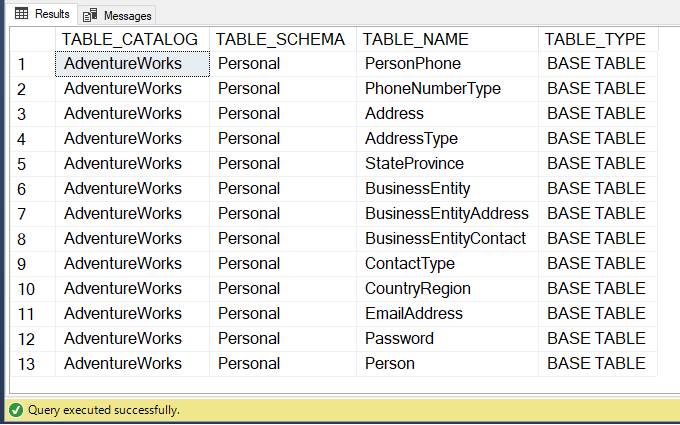This screenshot has width=680, height=425.
Task: Click the AdventureWorks cell in row 5
Action: click(x=132, y=164)
